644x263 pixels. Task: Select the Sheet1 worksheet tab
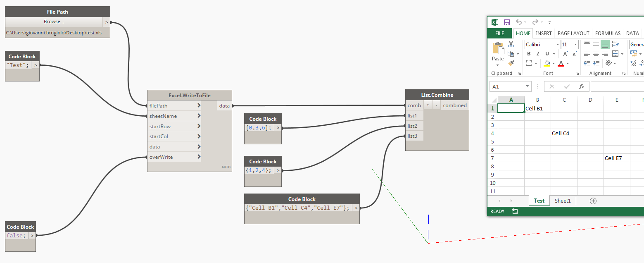[563, 201]
